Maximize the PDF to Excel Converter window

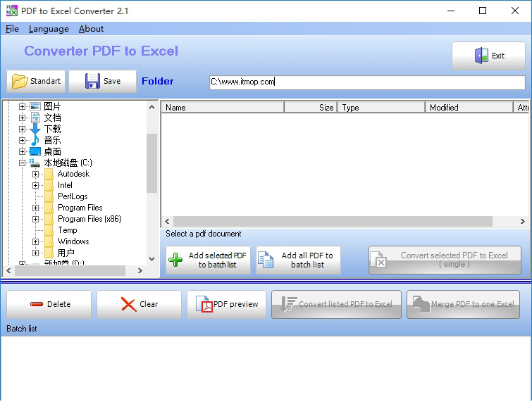coord(483,11)
